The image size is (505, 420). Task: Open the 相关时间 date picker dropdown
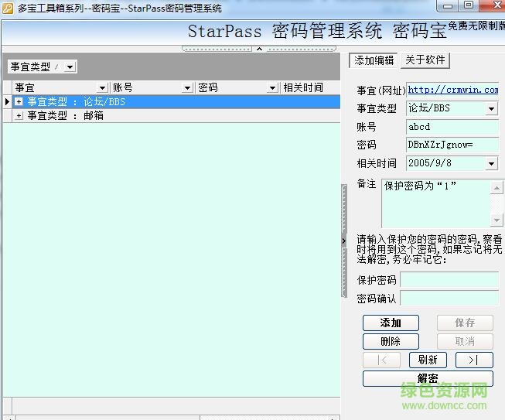coord(492,164)
